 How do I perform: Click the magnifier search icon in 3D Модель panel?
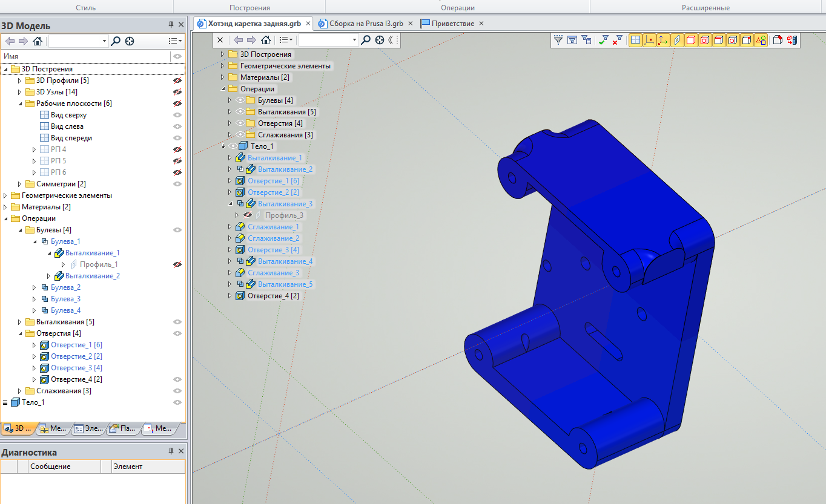click(x=116, y=41)
